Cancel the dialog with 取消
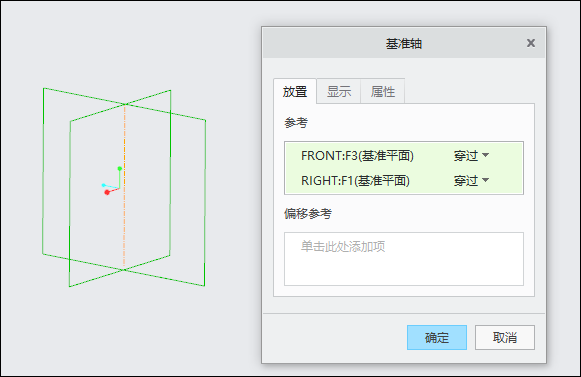This screenshot has width=581, height=377. [505, 337]
